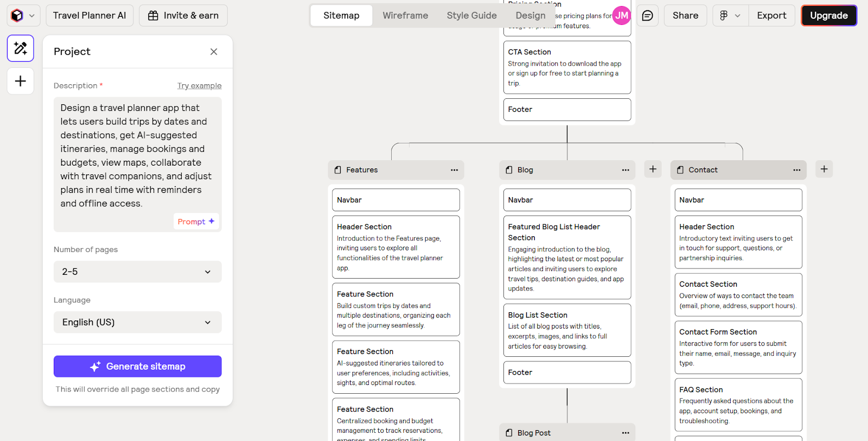Click the Upgrade button

pos(828,16)
